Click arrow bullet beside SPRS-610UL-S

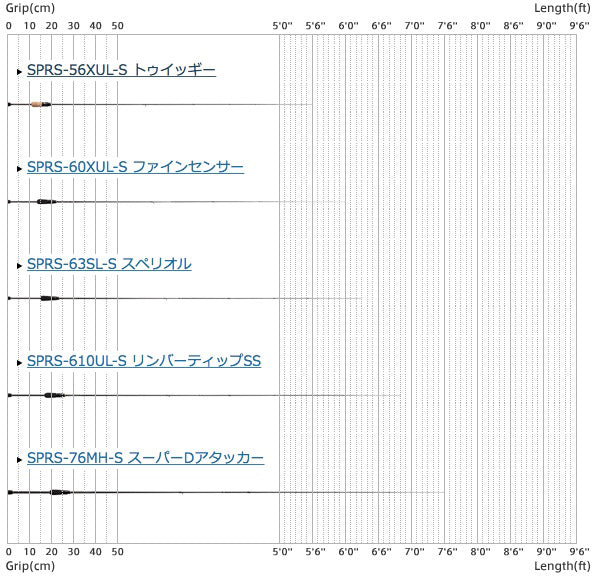pyautogui.click(x=19, y=362)
